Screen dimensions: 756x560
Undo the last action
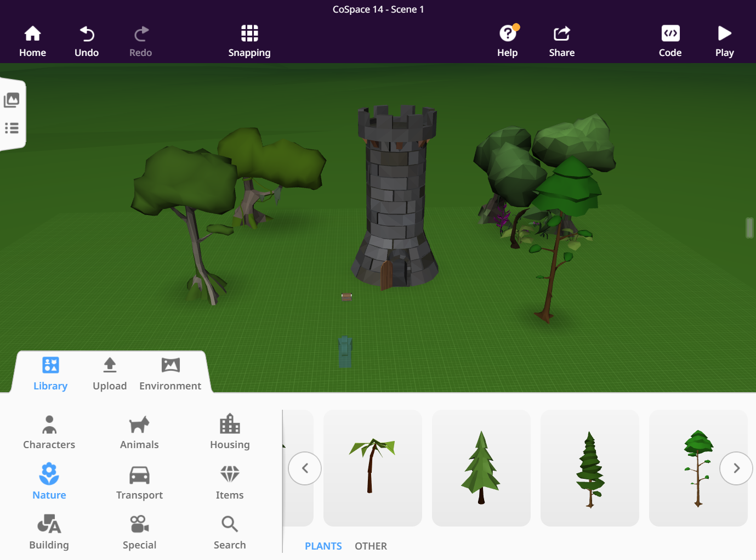(87, 41)
